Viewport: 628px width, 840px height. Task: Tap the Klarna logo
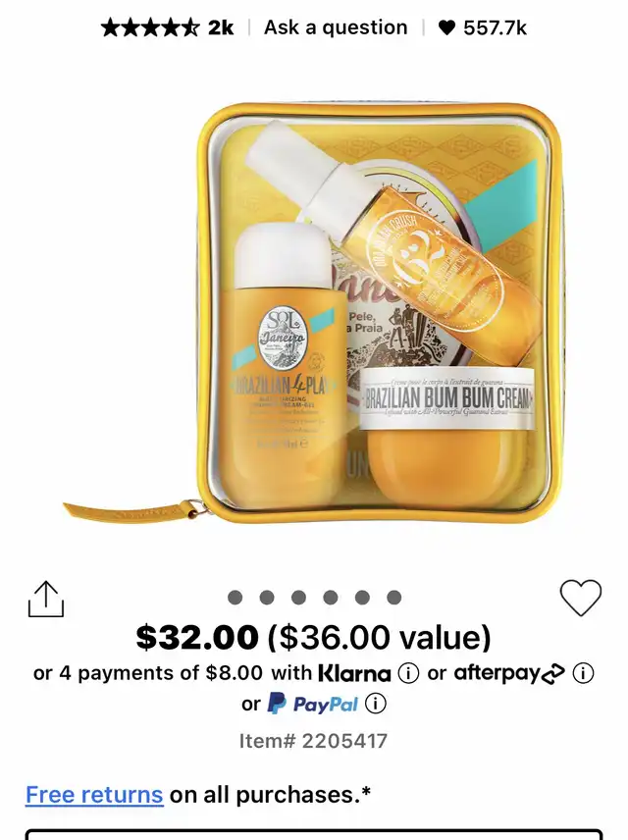point(355,673)
